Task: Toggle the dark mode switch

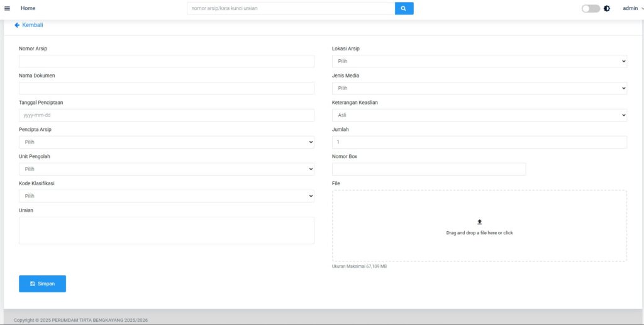Action: tap(590, 9)
